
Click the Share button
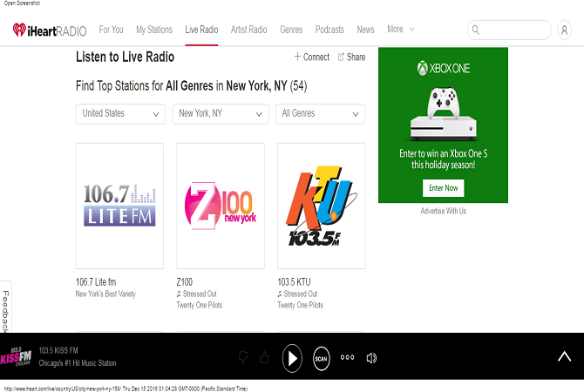click(x=351, y=57)
